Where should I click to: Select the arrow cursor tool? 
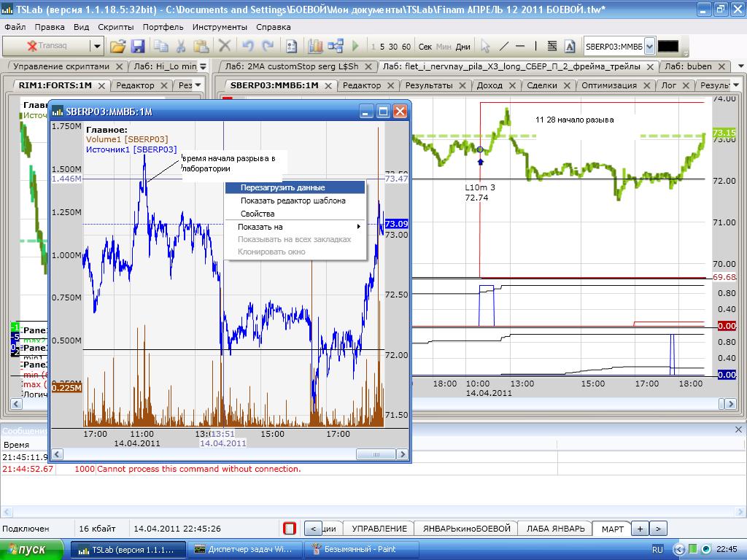click(484, 46)
